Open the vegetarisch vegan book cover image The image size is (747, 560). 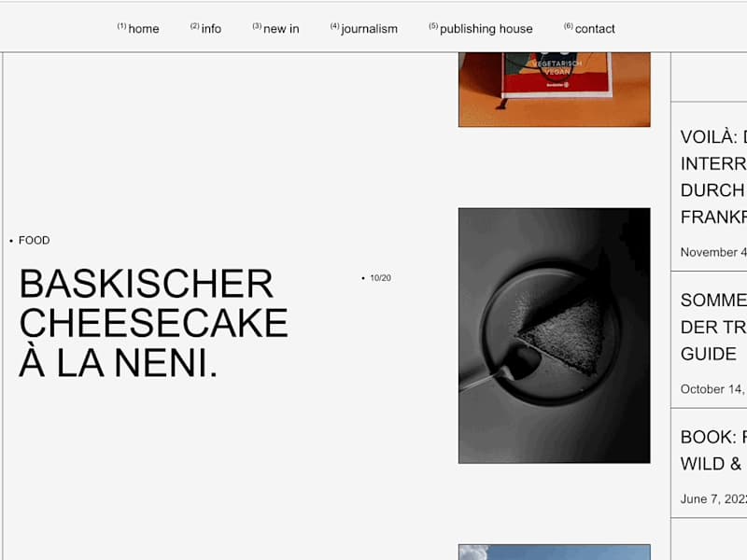point(554,90)
